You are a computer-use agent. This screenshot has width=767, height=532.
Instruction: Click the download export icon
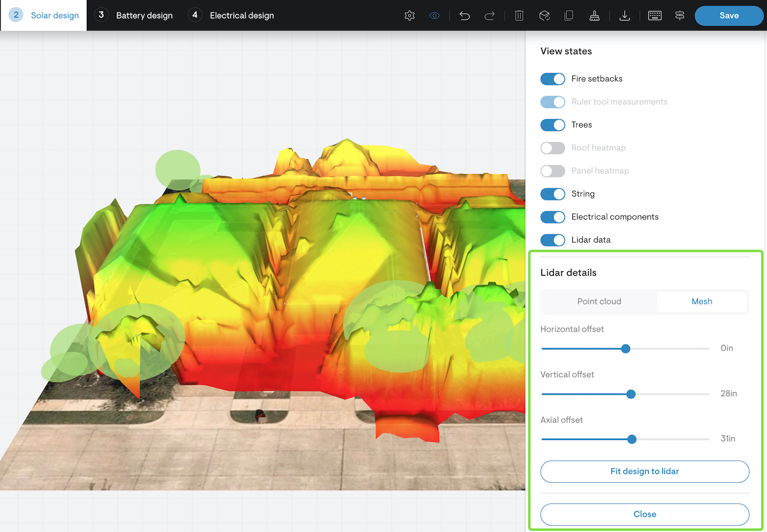coord(624,16)
